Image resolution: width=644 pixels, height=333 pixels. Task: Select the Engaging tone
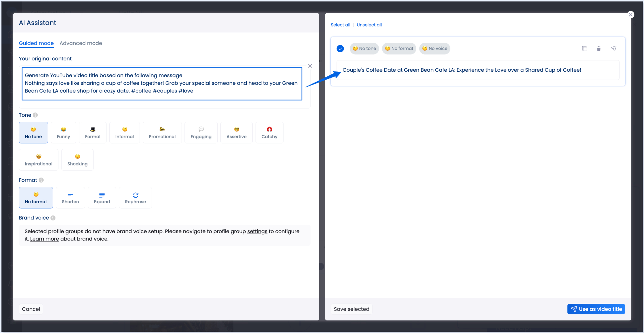click(x=201, y=132)
